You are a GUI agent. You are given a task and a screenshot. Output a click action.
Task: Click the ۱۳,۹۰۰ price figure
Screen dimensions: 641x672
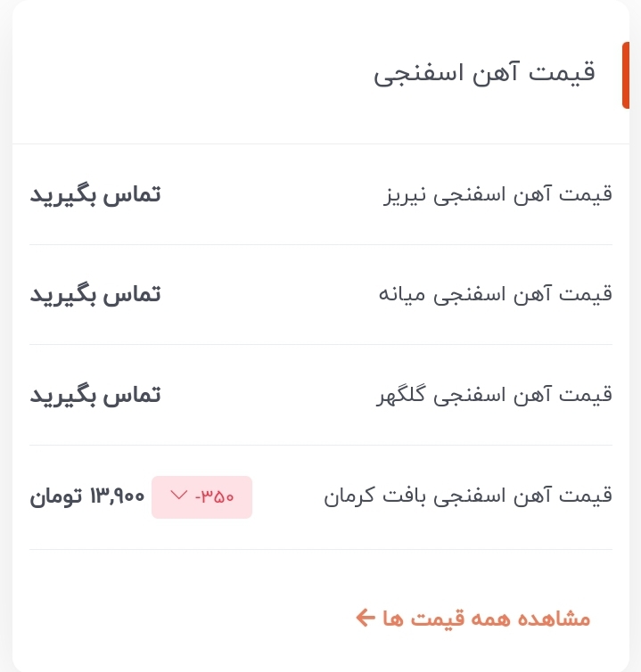[x=117, y=496]
